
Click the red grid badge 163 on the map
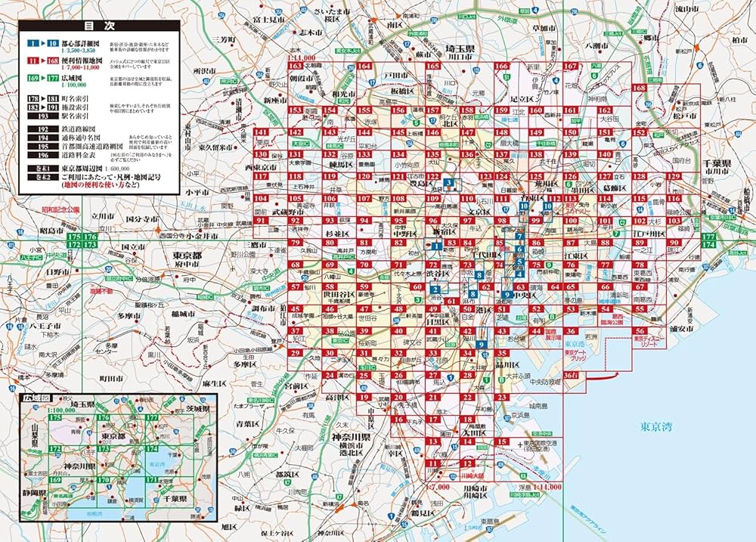coord(296,66)
